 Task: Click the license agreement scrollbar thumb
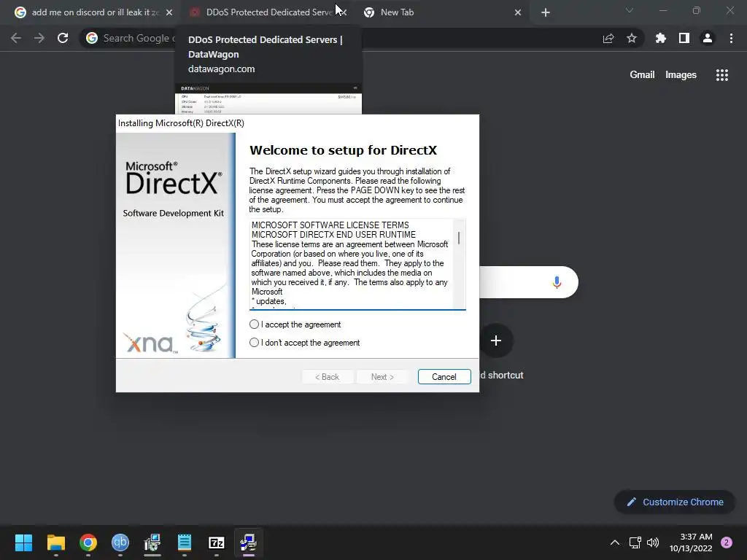[459, 238]
